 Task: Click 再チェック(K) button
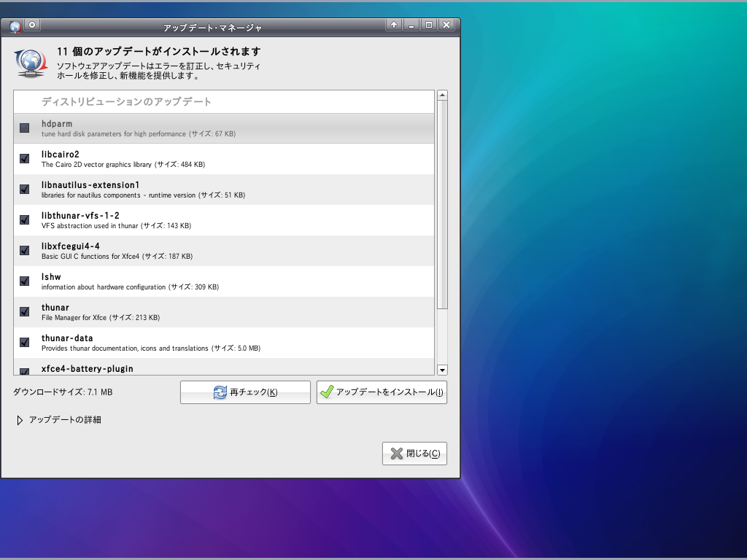[245, 392]
